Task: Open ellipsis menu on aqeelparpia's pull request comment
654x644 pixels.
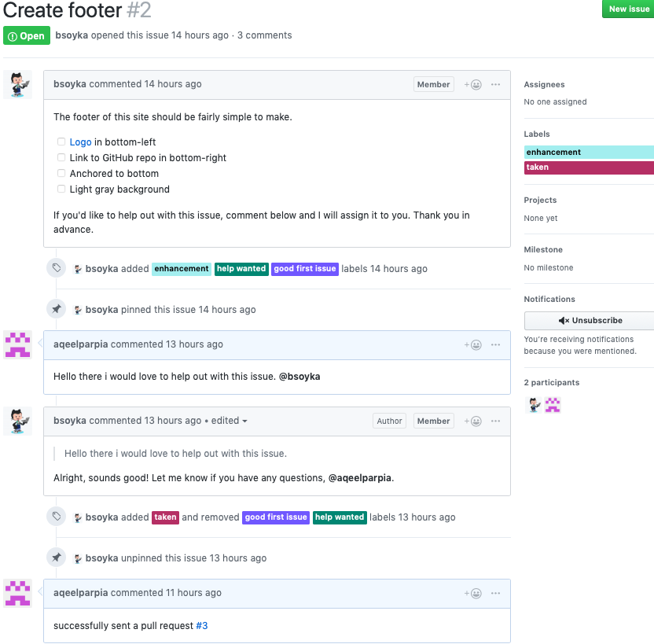Action: (x=495, y=594)
